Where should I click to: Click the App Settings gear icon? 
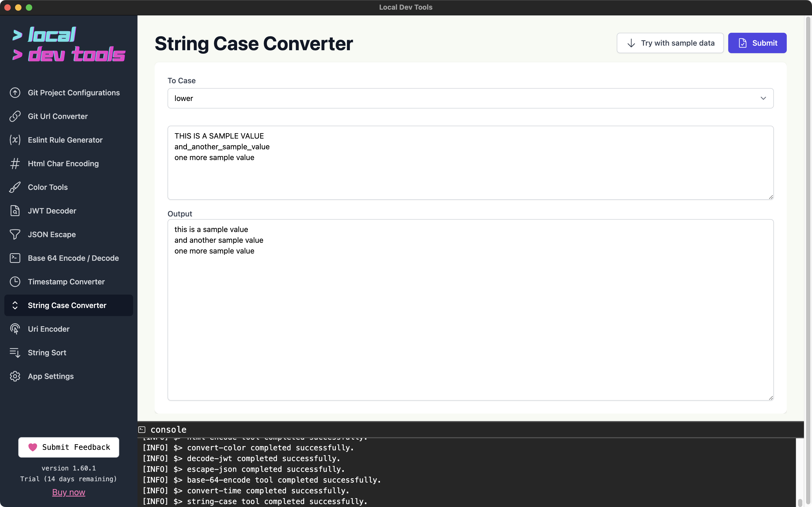click(15, 376)
